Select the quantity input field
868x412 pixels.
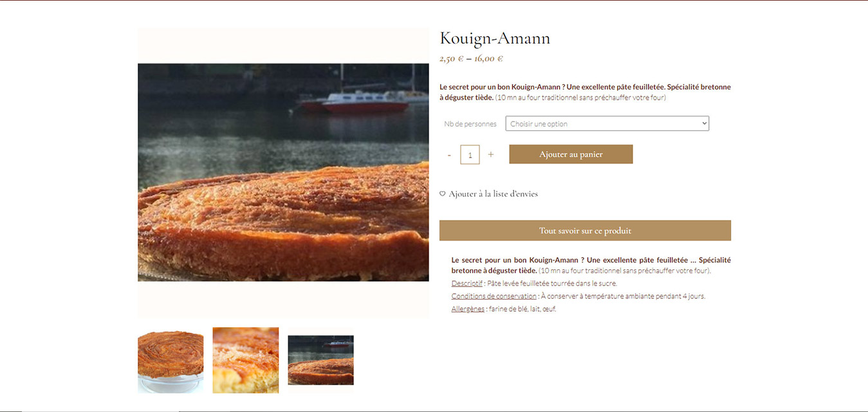[x=470, y=155]
